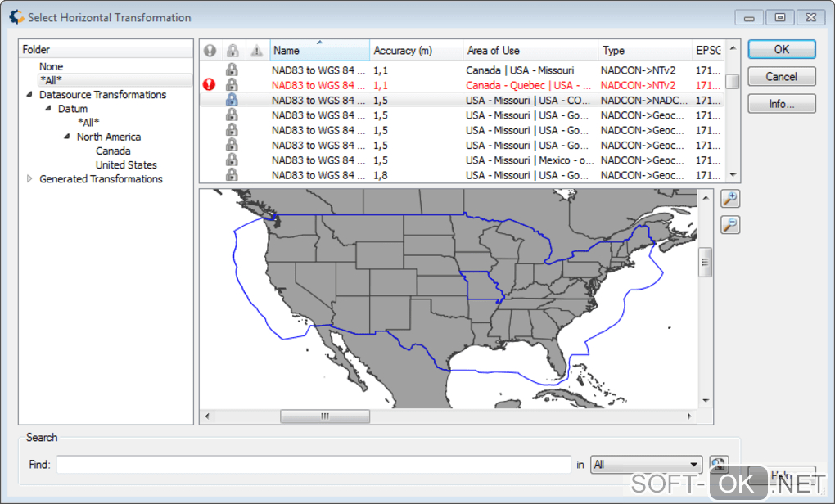
Task: Collapse the Datasource Transformations tree node
Action: coord(29,94)
